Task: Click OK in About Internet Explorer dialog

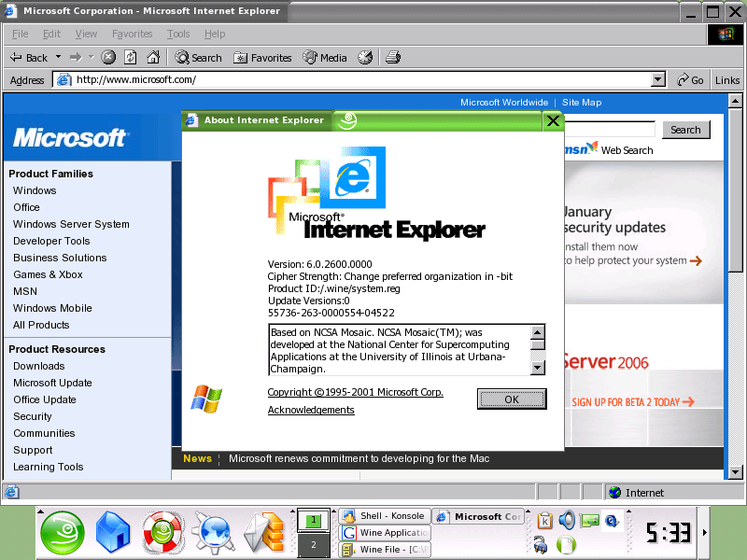Action: tap(512, 399)
